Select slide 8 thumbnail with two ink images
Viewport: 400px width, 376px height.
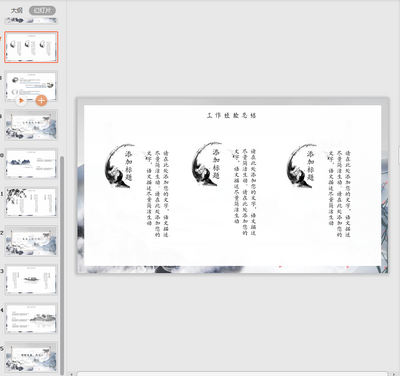31,86
